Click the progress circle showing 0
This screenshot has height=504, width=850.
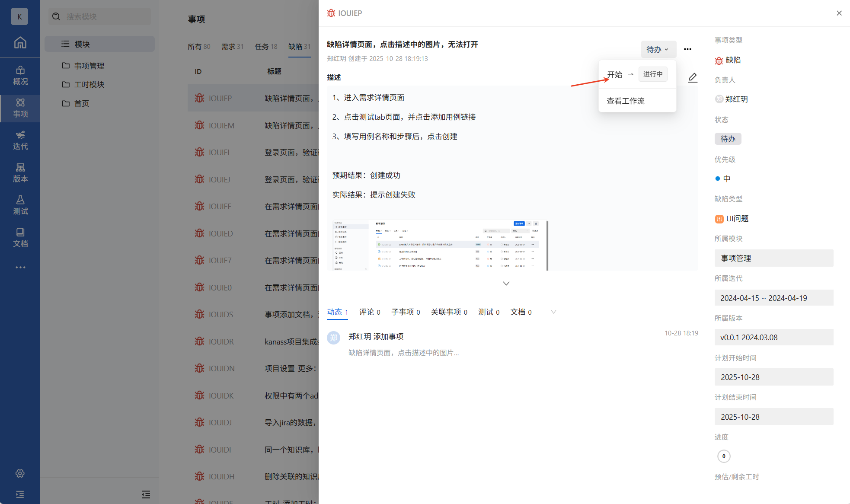[723, 456]
